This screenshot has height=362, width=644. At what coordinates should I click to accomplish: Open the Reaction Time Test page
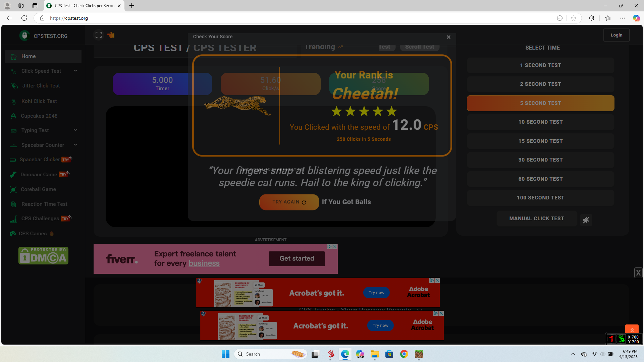click(44, 204)
